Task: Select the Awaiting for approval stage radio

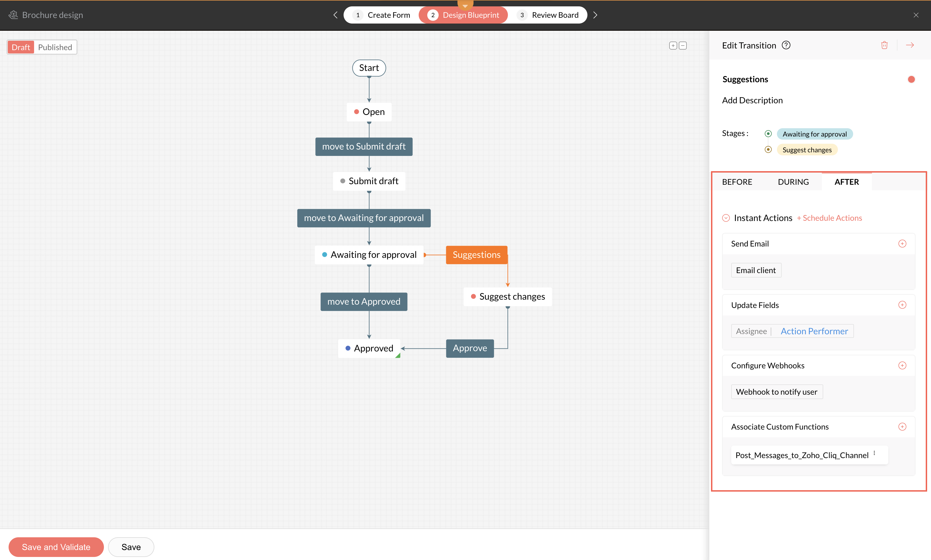Action: [x=768, y=133]
